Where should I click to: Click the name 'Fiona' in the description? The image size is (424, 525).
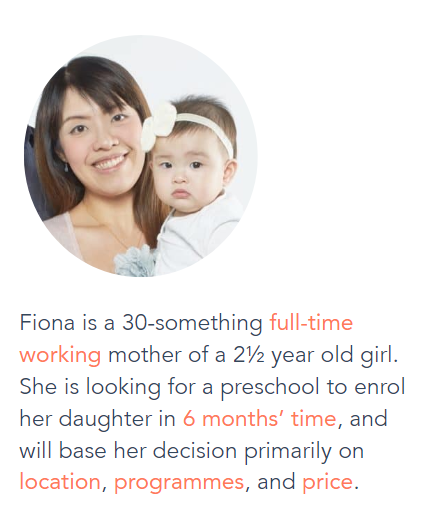click(47, 323)
